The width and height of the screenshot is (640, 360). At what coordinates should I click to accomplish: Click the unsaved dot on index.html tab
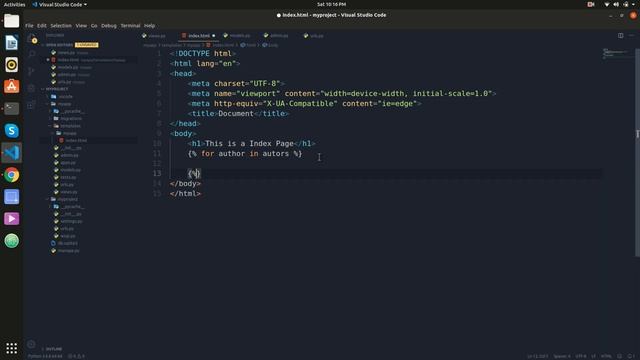pos(213,36)
